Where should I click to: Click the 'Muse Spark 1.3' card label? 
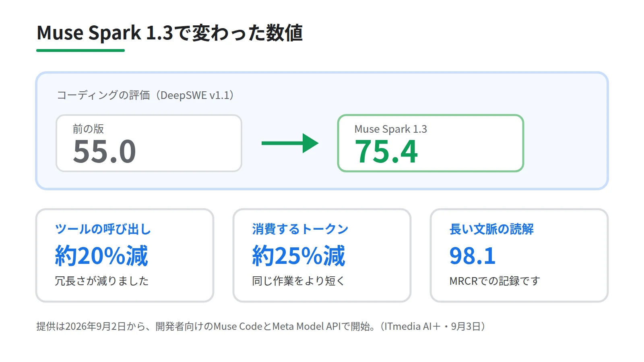point(390,129)
